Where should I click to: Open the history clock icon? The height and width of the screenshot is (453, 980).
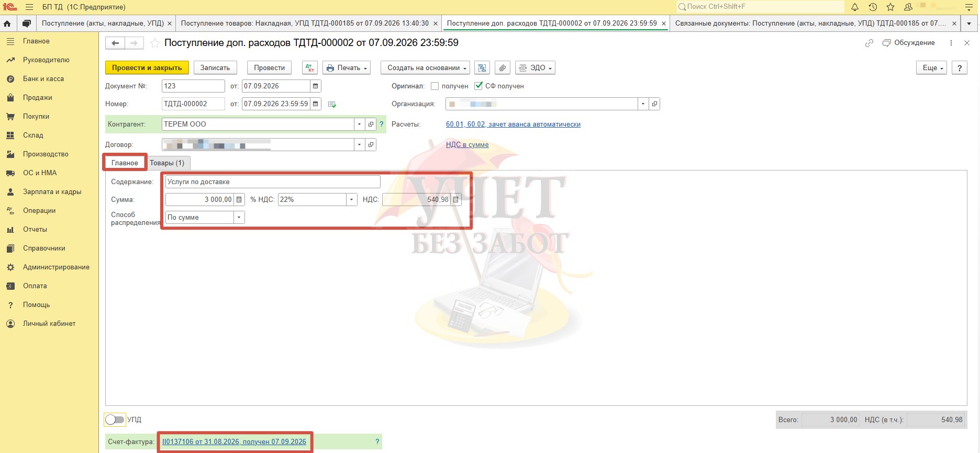(x=873, y=7)
